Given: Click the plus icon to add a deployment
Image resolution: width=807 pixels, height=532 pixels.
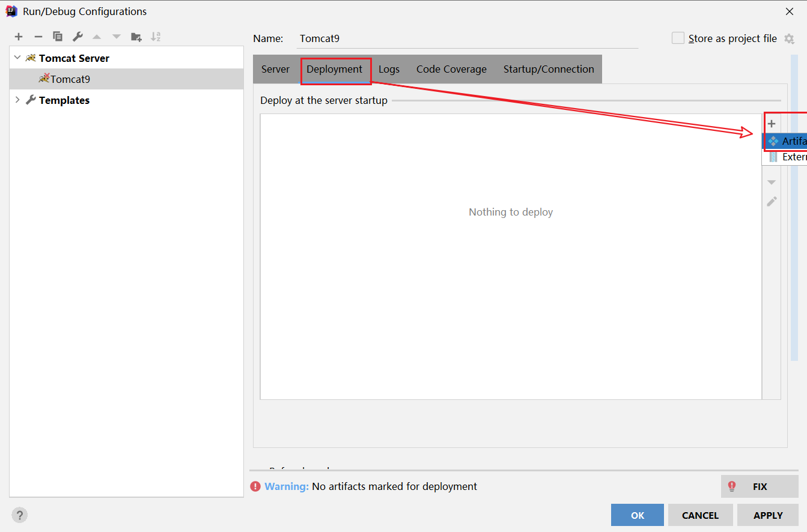Looking at the screenshot, I should click(772, 124).
